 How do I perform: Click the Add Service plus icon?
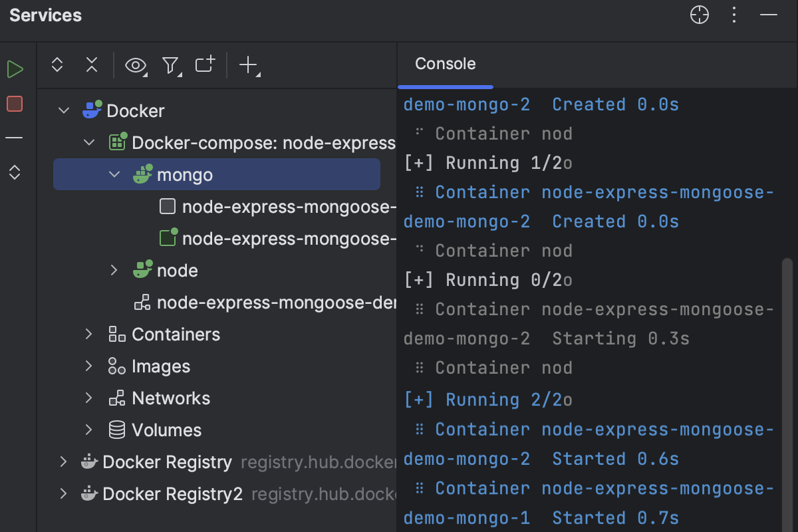(x=248, y=65)
